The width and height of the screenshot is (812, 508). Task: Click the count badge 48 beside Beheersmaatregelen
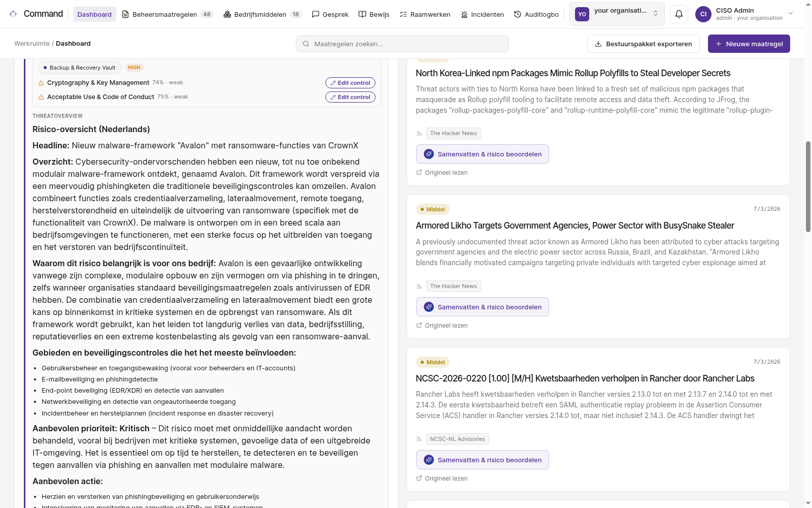coord(207,14)
